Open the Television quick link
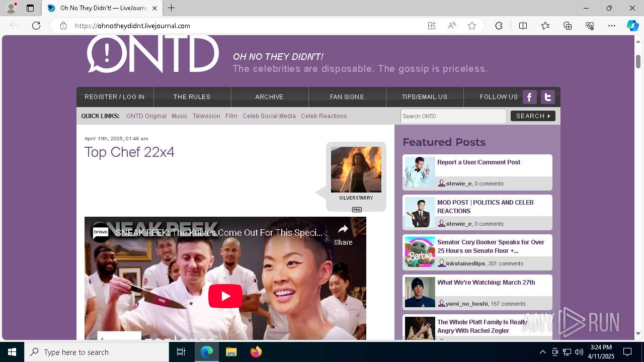Viewport: 644px width, 362px height. point(206,116)
